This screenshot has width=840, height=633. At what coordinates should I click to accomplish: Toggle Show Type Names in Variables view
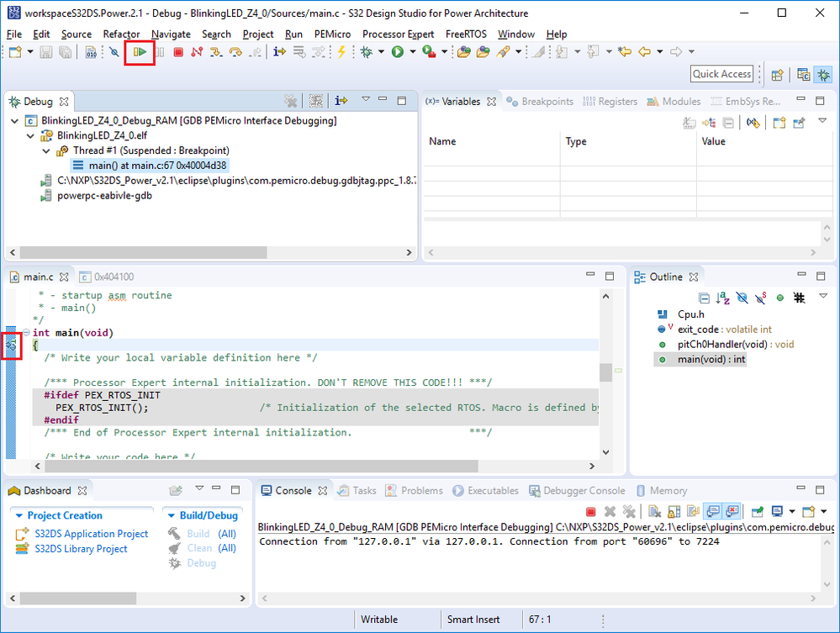click(x=689, y=124)
